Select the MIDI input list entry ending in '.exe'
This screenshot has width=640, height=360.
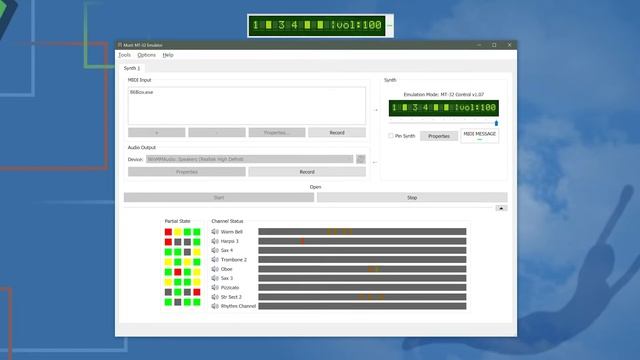[x=142, y=92]
